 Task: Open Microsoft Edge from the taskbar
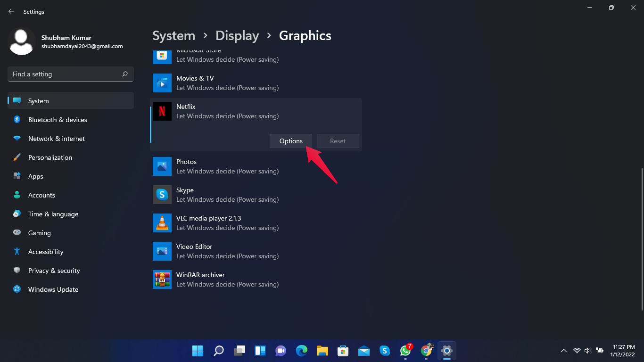click(x=302, y=351)
